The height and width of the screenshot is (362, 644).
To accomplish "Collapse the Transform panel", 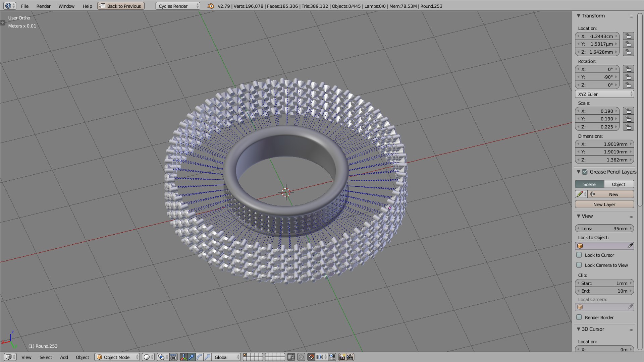I will coord(579,16).
